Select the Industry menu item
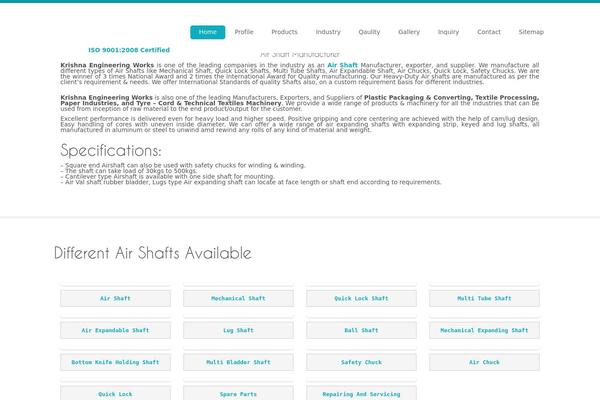The height and width of the screenshot is (400, 600). pos(328,32)
